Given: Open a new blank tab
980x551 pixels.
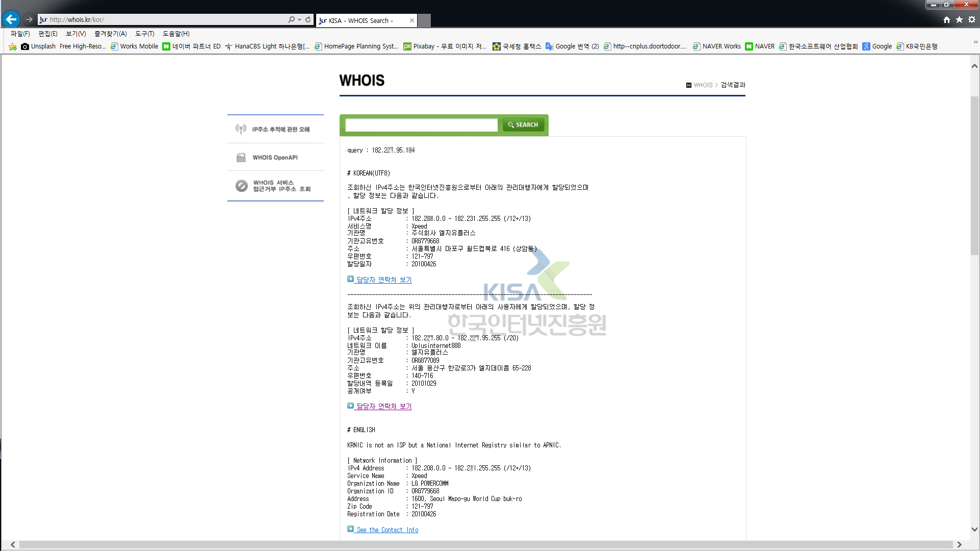Looking at the screenshot, I should click(424, 20).
